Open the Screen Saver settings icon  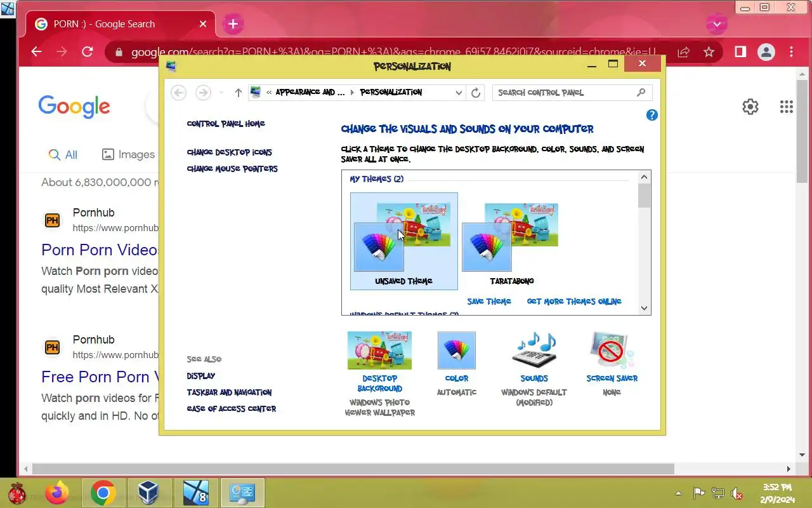[612, 350]
